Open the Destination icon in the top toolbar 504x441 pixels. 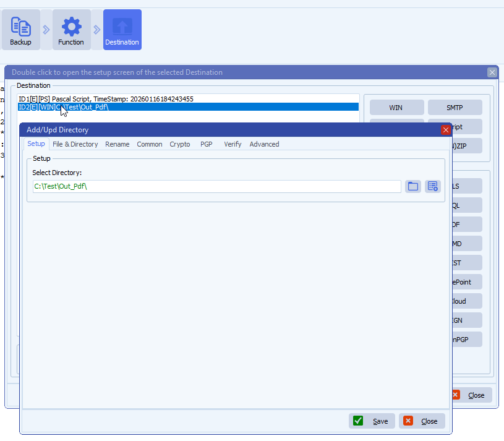tap(122, 29)
